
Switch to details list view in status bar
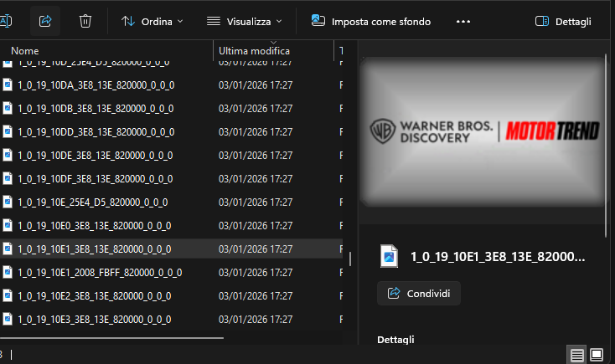coord(576,355)
